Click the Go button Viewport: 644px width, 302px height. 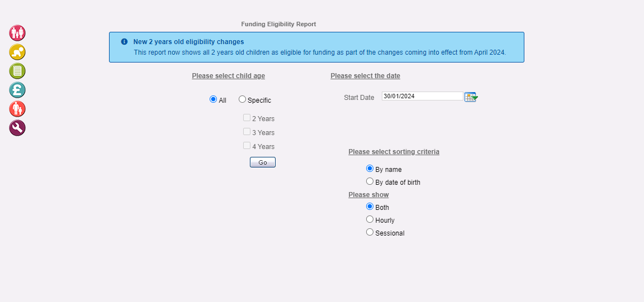[x=262, y=162]
